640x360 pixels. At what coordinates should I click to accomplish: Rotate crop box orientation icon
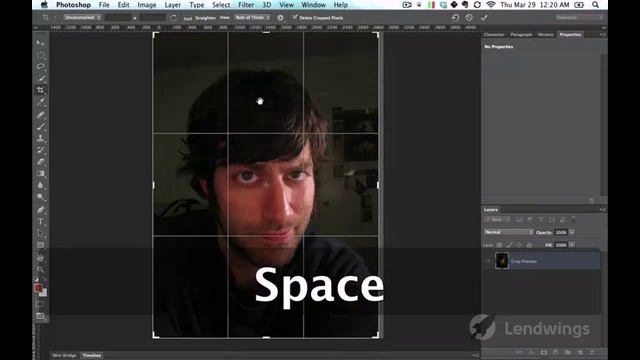tap(173, 18)
